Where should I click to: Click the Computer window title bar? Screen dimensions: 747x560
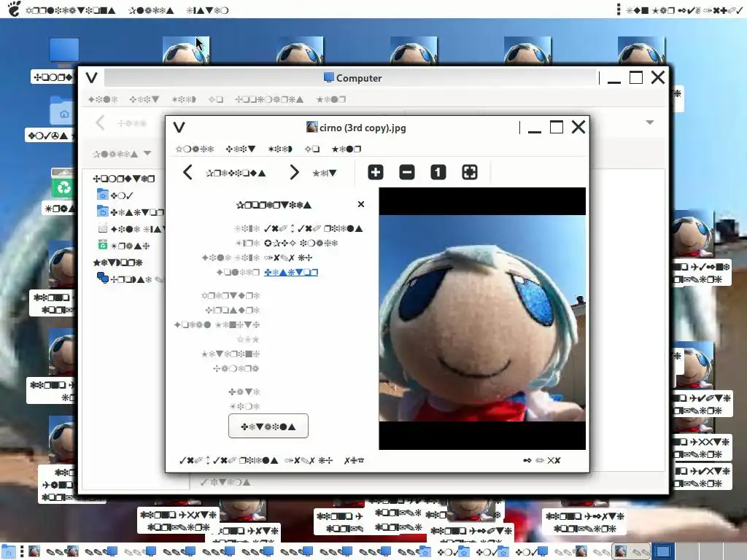click(x=350, y=77)
